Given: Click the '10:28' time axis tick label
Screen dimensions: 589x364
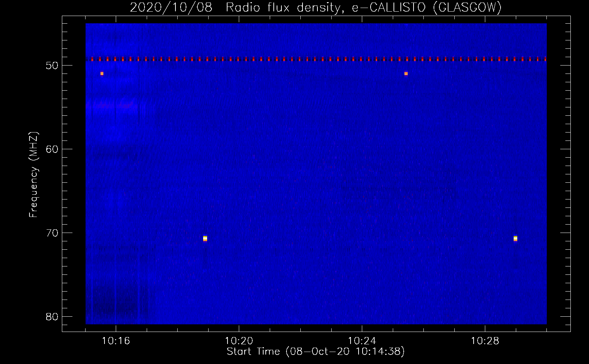Looking at the screenshot, I should pos(485,341).
